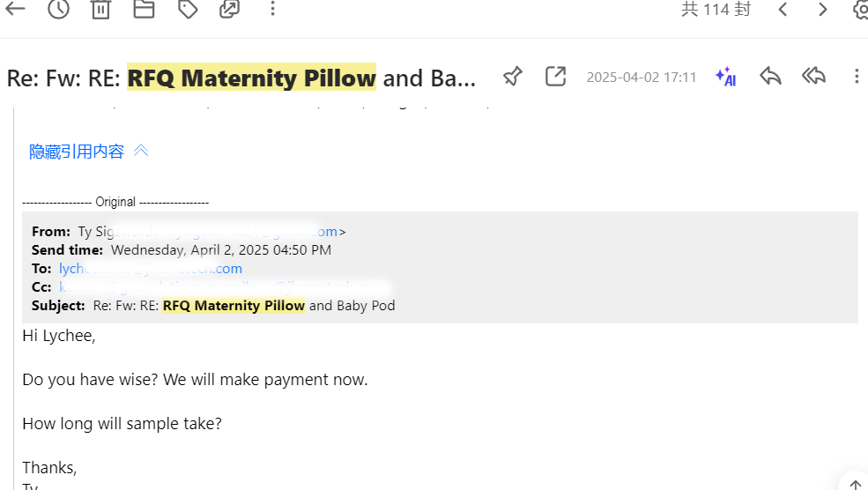The width and height of the screenshot is (868, 490).
Task: Reply to this email
Action: click(770, 77)
